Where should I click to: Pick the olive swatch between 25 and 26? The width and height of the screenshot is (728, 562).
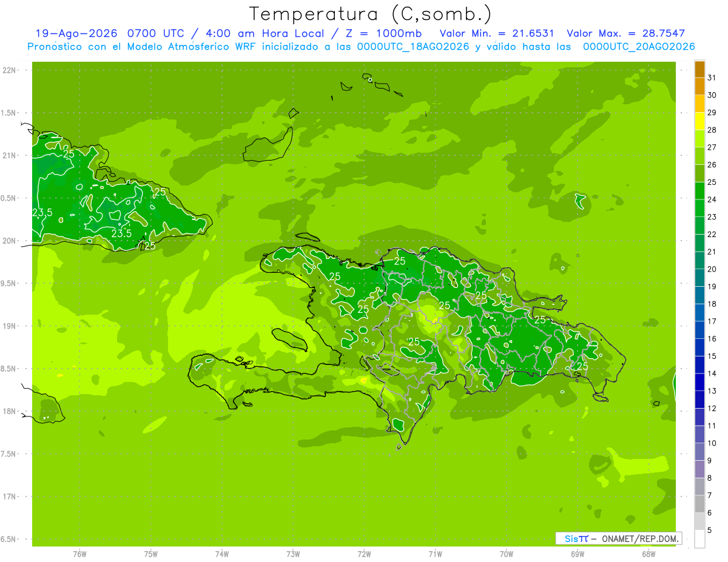coord(699,174)
